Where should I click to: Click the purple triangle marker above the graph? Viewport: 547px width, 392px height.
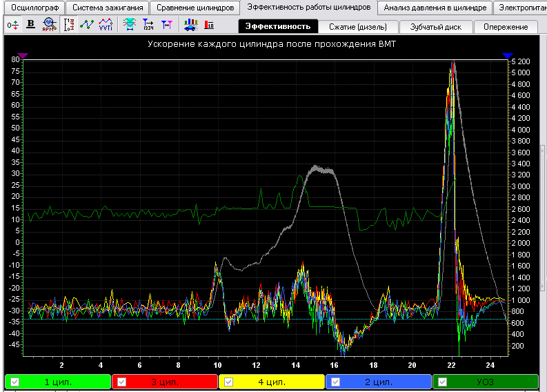22,55
